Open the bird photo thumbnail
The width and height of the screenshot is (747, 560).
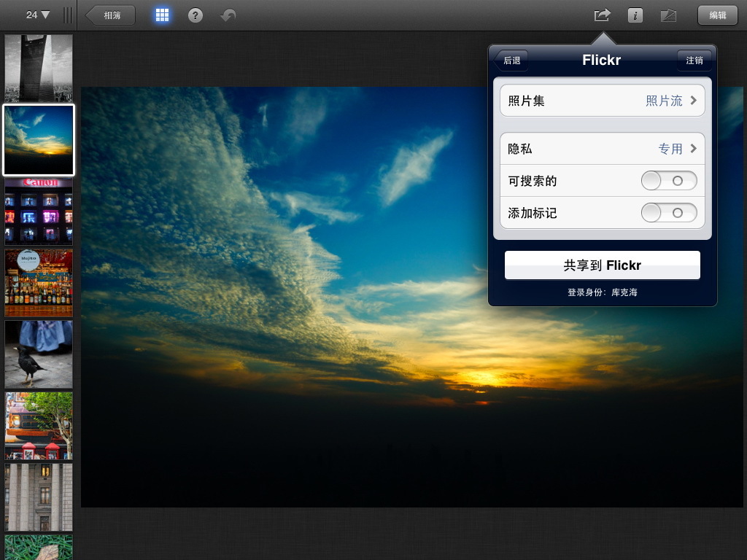(39, 354)
